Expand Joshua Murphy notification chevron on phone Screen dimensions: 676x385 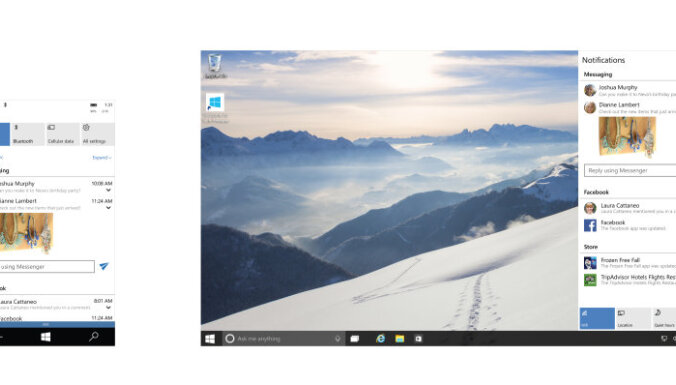click(108, 190)
